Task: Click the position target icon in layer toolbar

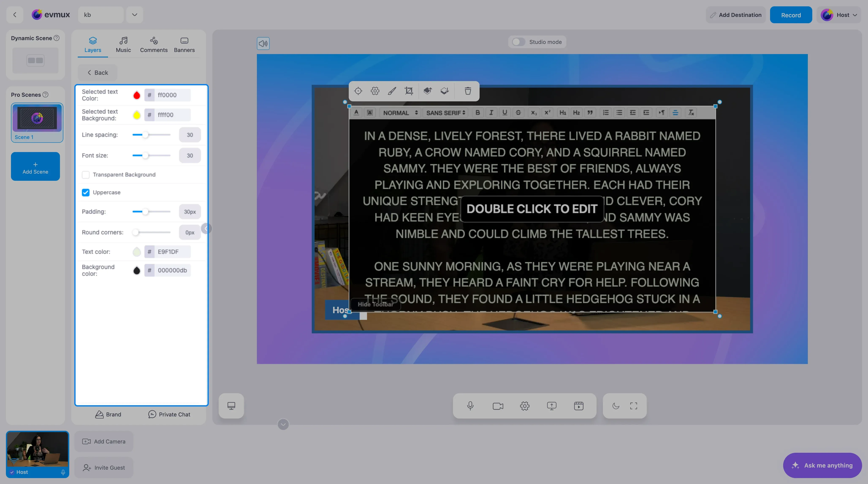Action: point(358,91)
